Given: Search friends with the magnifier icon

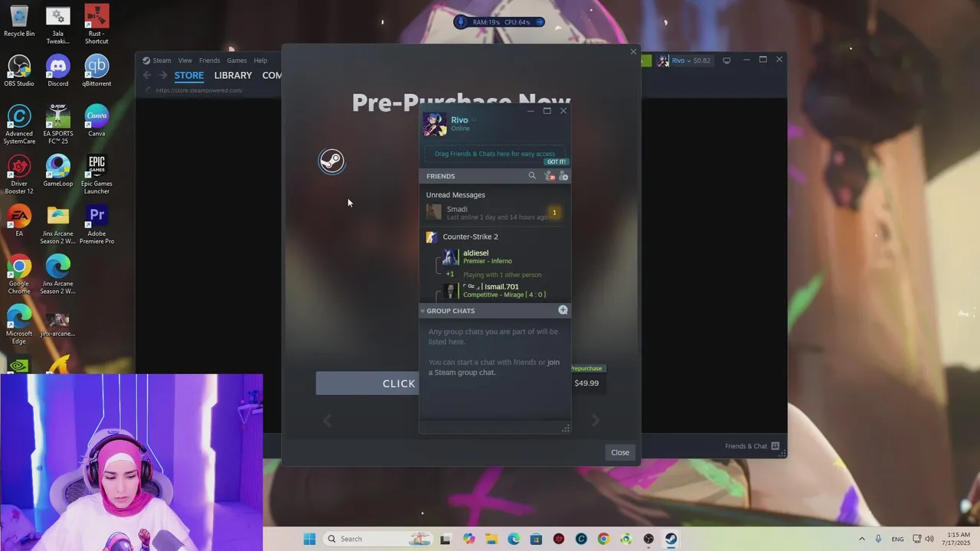Looking at the screenshot, I should tap(532, 176).
